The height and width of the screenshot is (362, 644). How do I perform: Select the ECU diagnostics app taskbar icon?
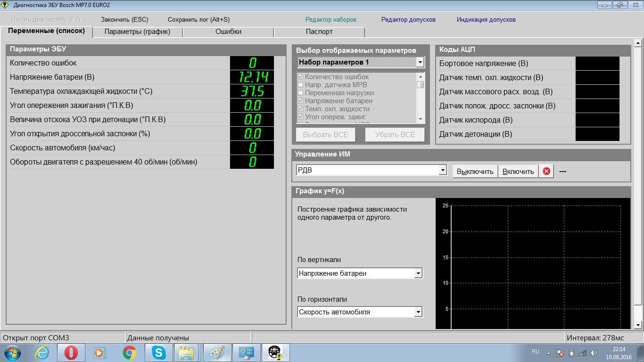tap(275, 353)
